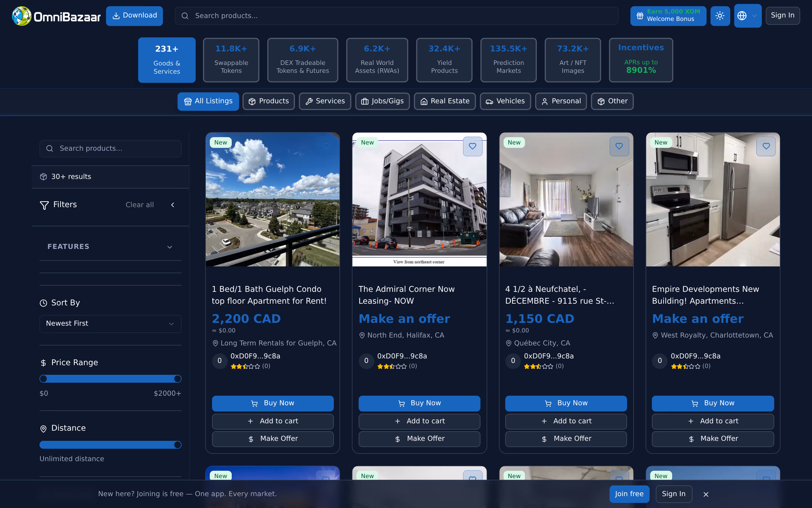Focus the sidebar Search products field

click(x=111, y=148)
